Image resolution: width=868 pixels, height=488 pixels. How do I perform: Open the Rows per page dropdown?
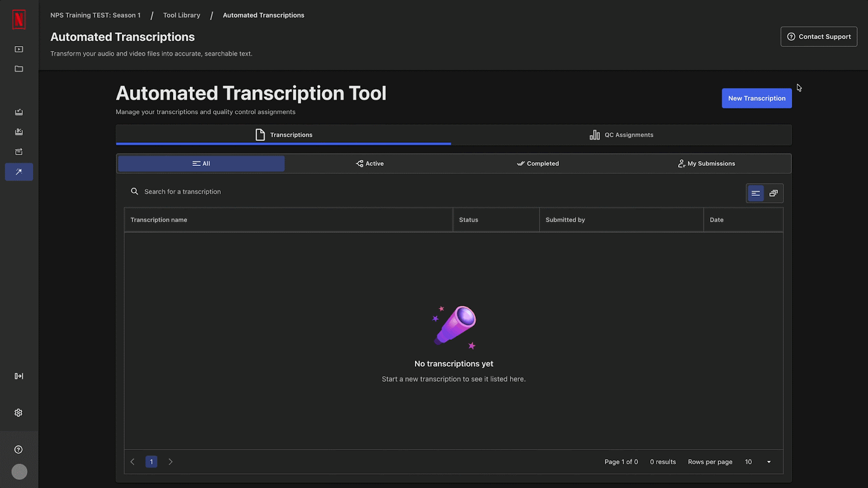(x=758, y=462)
